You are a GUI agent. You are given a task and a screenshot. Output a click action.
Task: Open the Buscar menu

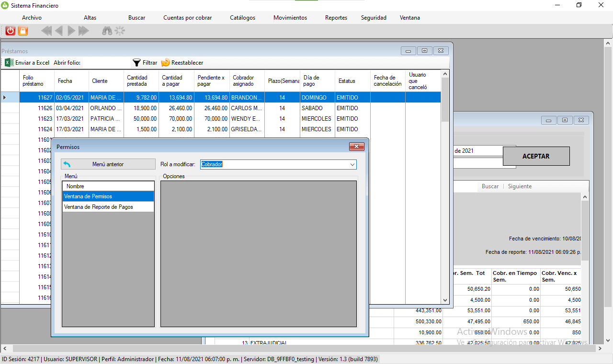pyautogui.click(x=136, y=18)
